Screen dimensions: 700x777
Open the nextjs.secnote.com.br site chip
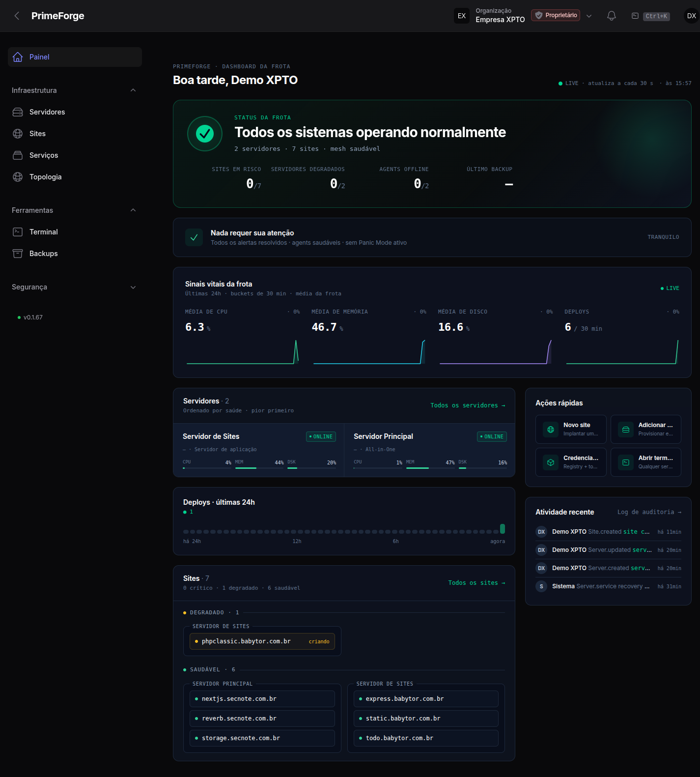click(262, 699)
